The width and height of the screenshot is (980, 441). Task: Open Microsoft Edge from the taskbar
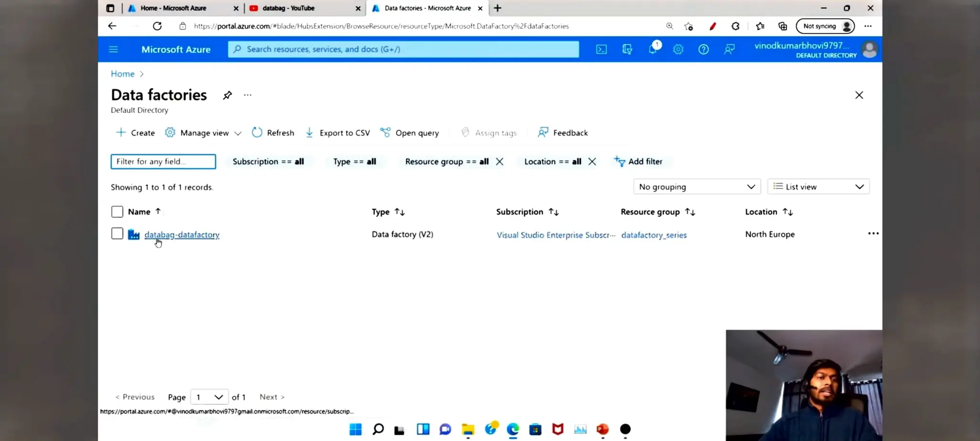513,430
